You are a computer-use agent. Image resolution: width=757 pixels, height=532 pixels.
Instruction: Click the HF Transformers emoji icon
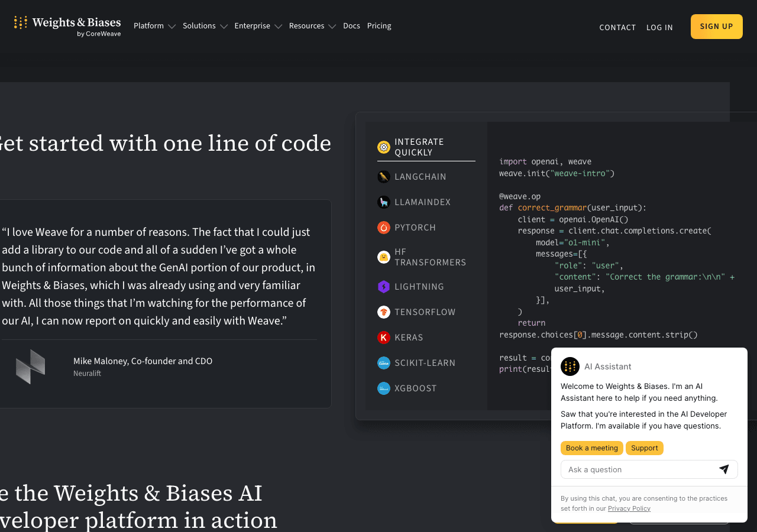(x=384, y=257)
